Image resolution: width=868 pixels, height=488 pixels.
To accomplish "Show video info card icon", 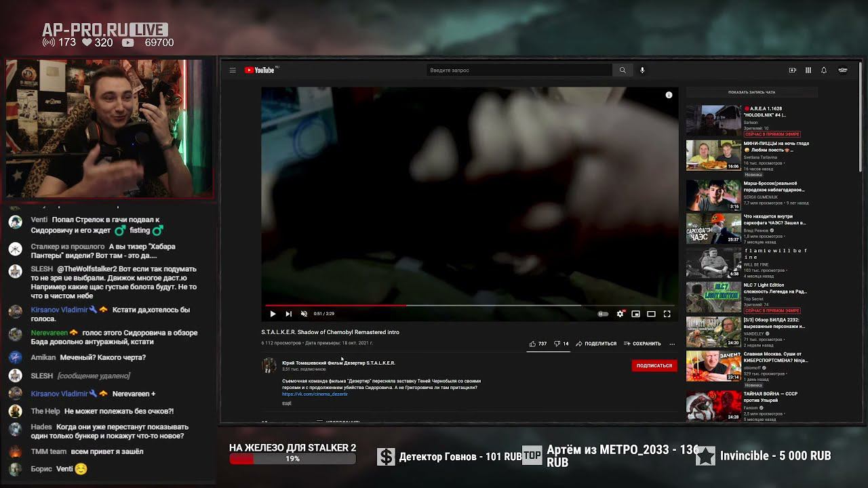I will 669,95.
